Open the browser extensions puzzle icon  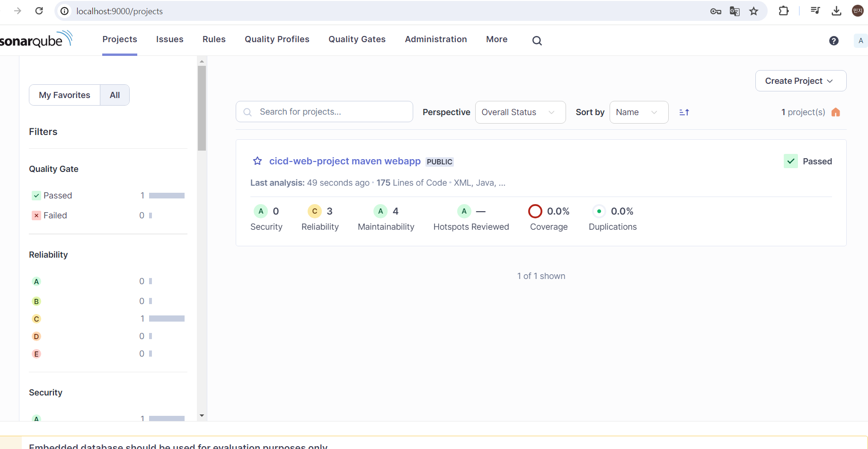(x=784, y=11)
